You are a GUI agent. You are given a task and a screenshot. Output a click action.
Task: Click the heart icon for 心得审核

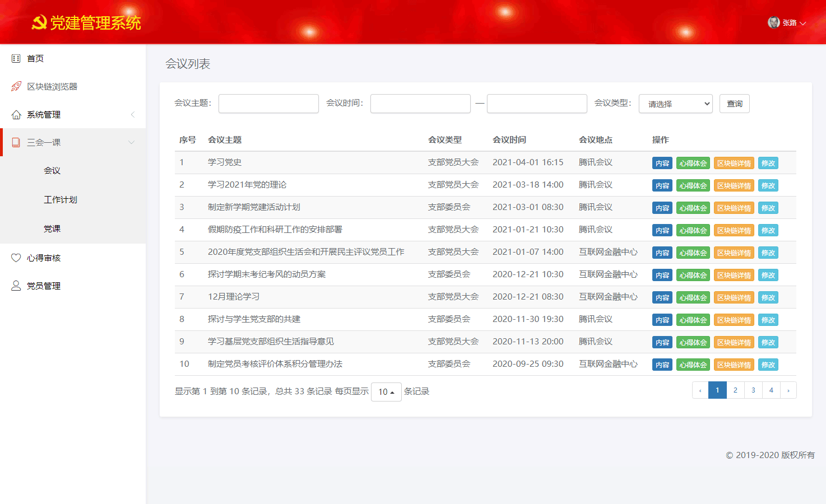(x=16, y=258)
